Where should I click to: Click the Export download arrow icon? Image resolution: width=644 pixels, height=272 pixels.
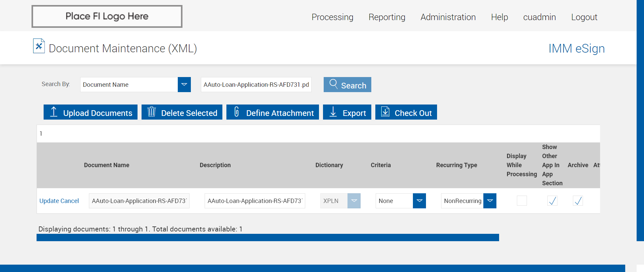333,112
